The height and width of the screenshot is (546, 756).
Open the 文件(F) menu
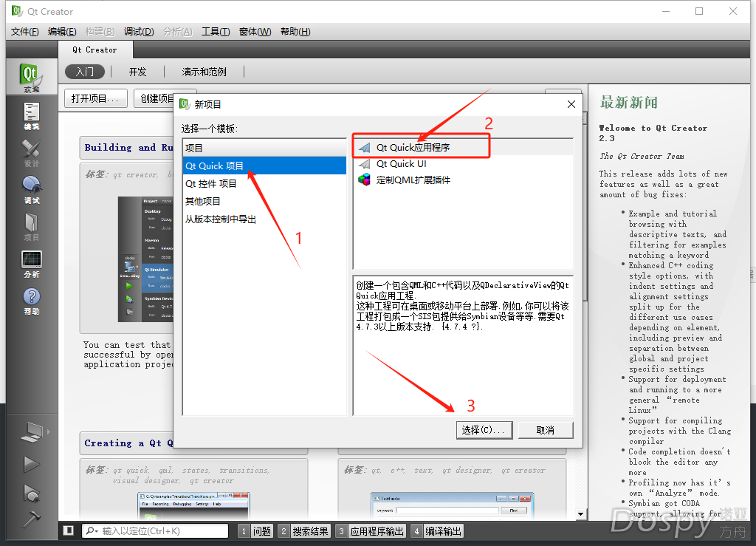pos(24,32)
